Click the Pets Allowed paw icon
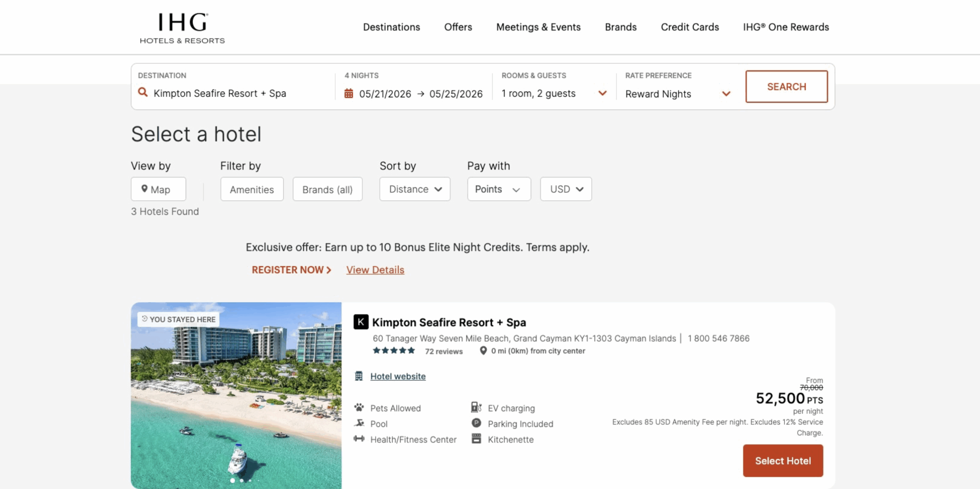This screenshot has width=980, height=489. tap(359, 407)
